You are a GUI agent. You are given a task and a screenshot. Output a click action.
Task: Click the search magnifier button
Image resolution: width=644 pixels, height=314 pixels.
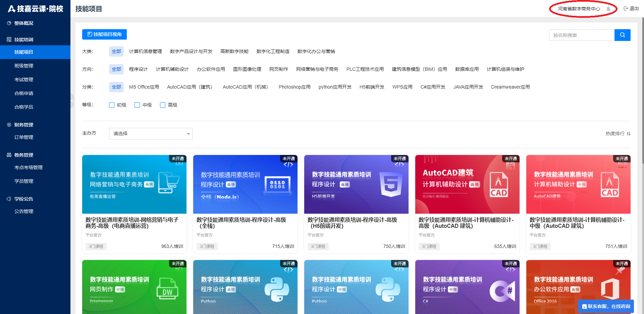pyautogui.click(x=622, y=35)
